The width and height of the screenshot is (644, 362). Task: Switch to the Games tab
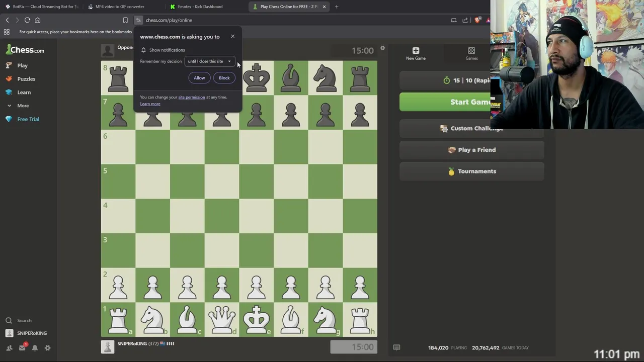tap(471, 53)
